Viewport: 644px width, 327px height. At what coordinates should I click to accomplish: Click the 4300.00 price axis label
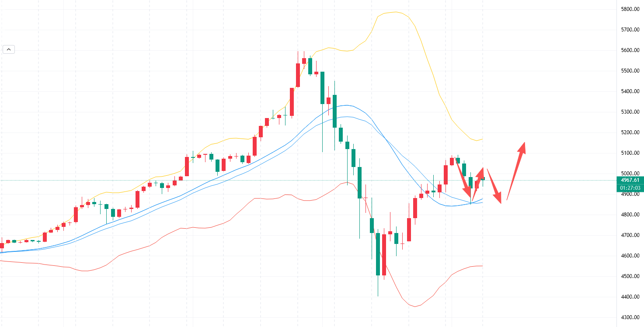(630, 317)
